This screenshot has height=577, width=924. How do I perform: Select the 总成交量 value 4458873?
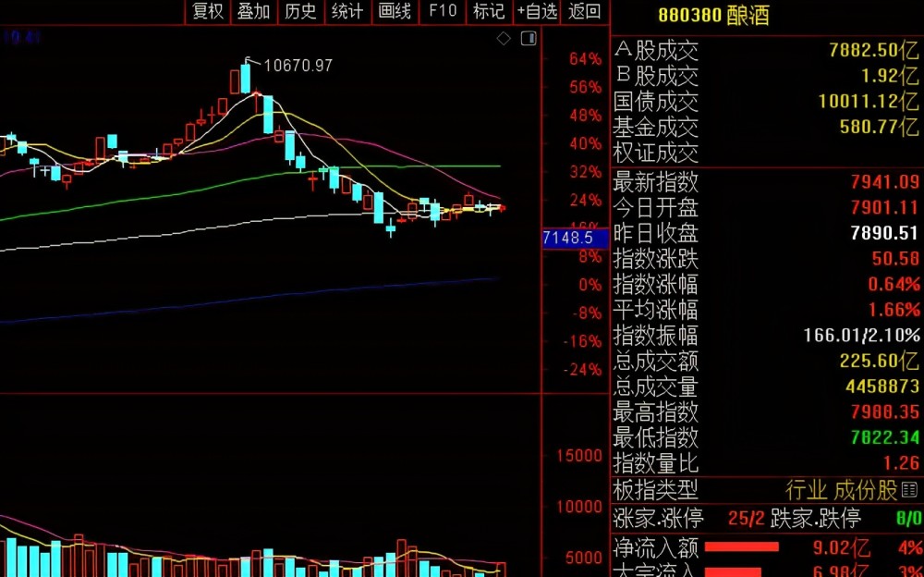click(882, 387)
